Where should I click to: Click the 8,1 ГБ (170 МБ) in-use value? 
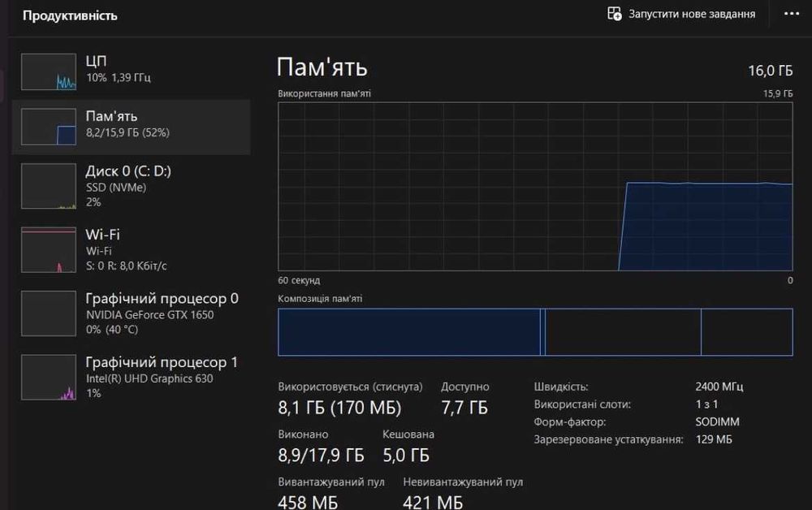[339, 408]
